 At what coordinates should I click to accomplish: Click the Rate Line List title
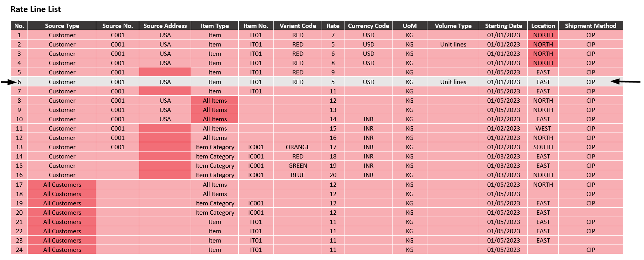point(36,9)
